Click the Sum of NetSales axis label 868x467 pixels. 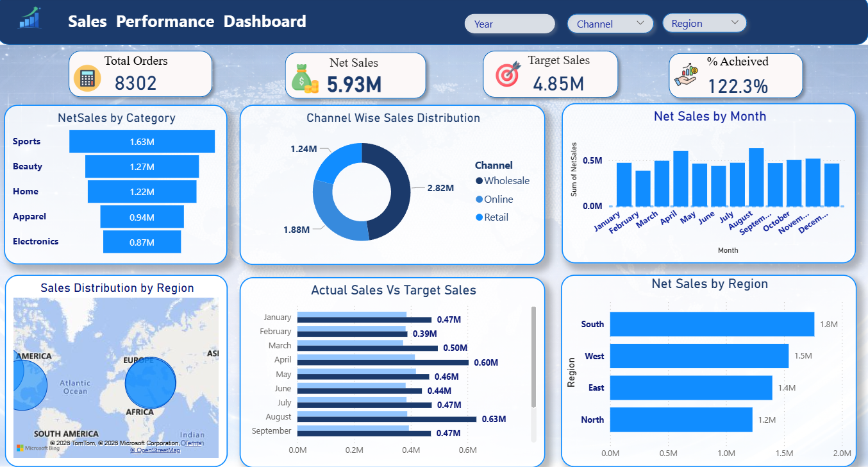574,169
